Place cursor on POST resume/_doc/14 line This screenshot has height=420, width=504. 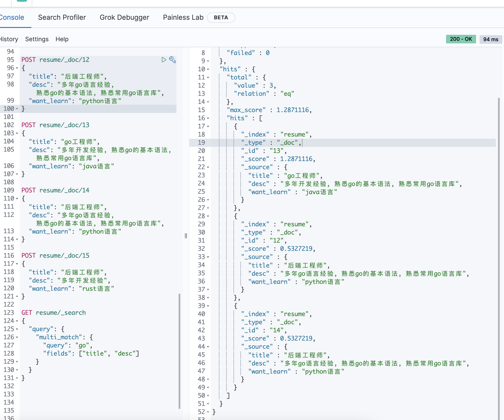click(55, 190)
